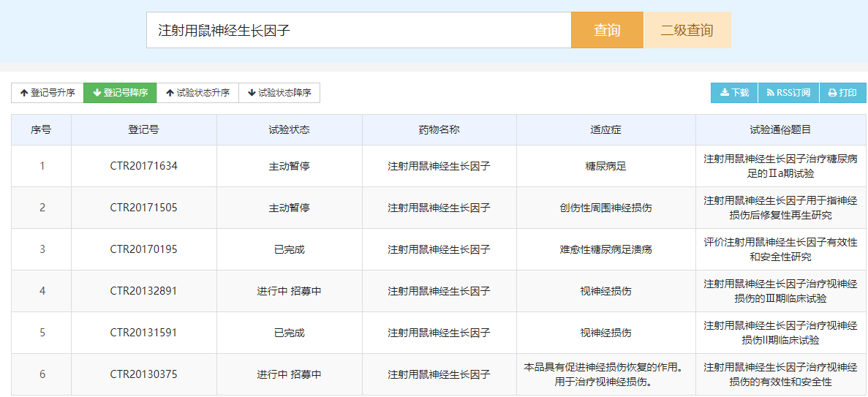
Task: Sort by 登记号升序 ascending
Action: pos(48,93)
